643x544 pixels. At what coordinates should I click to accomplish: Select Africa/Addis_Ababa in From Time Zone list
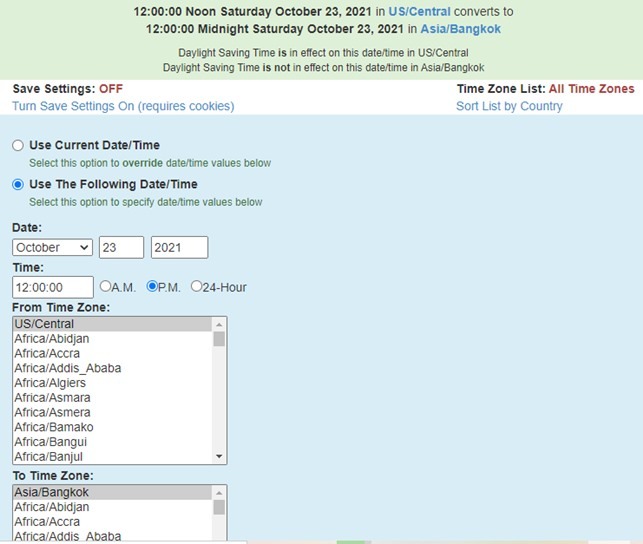113,368
